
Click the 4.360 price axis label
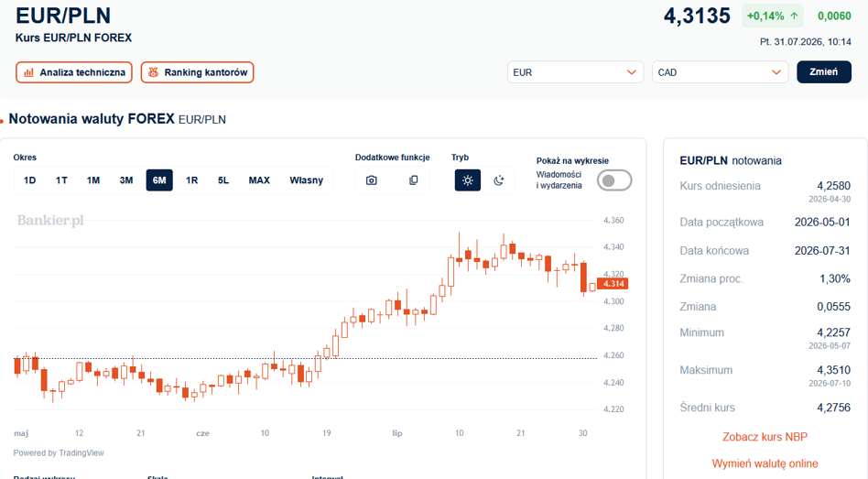point(613,221)
